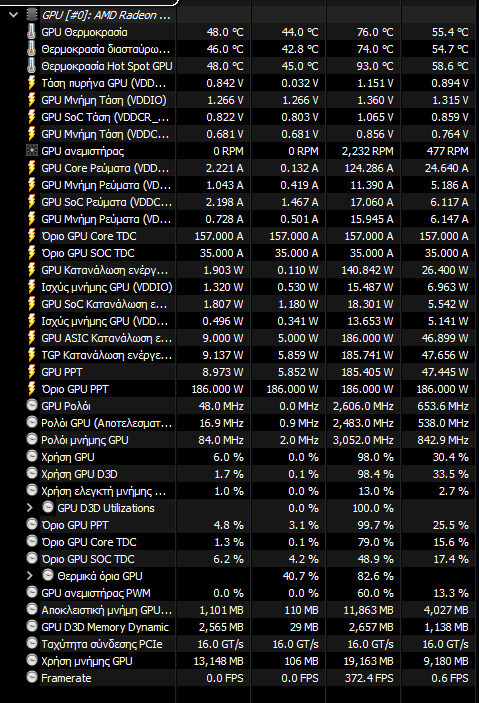Click bolt icon of GPU ASIC Κατανάλωση
This screenshot has height=703, width=479.
click(x=31, y=338)
